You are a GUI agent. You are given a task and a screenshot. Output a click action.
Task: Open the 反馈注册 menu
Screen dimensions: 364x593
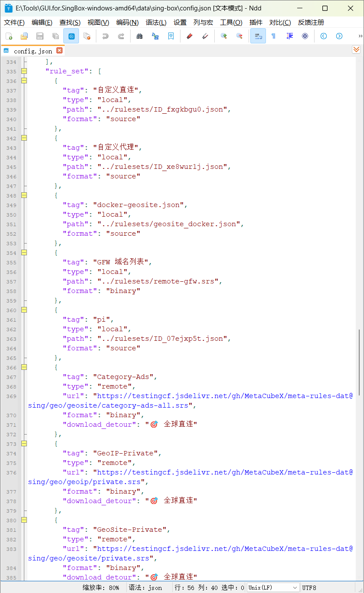pyautogui.click(x=311, y=22)
